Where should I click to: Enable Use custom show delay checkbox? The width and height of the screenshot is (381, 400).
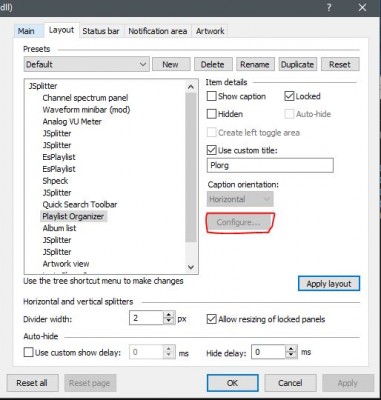(x=29, y=352)
